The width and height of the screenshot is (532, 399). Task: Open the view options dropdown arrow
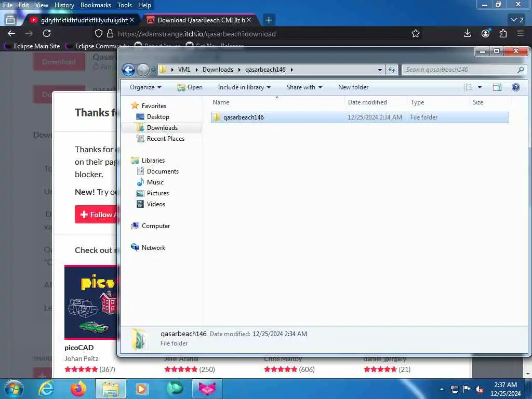480,87
